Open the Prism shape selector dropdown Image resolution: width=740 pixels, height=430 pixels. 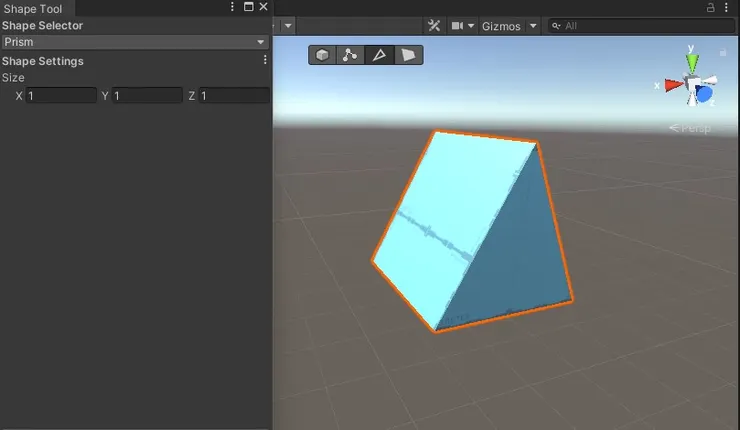click(x=135, y=42)
